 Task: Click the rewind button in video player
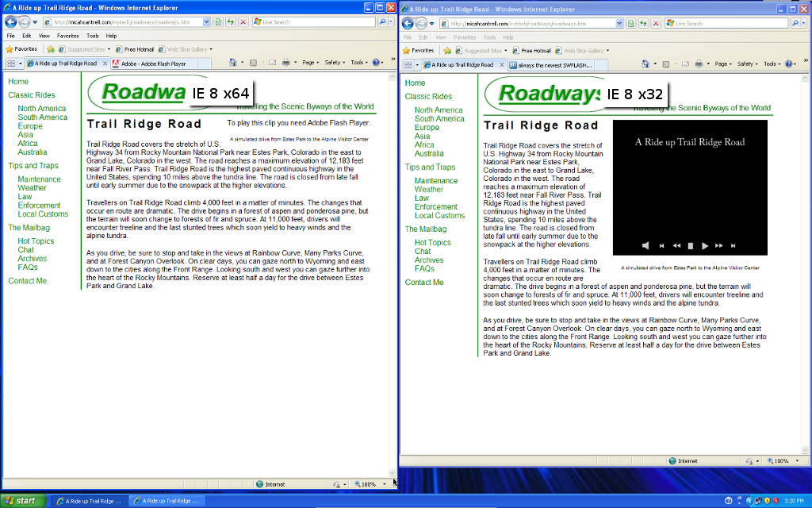coord(676,246)
